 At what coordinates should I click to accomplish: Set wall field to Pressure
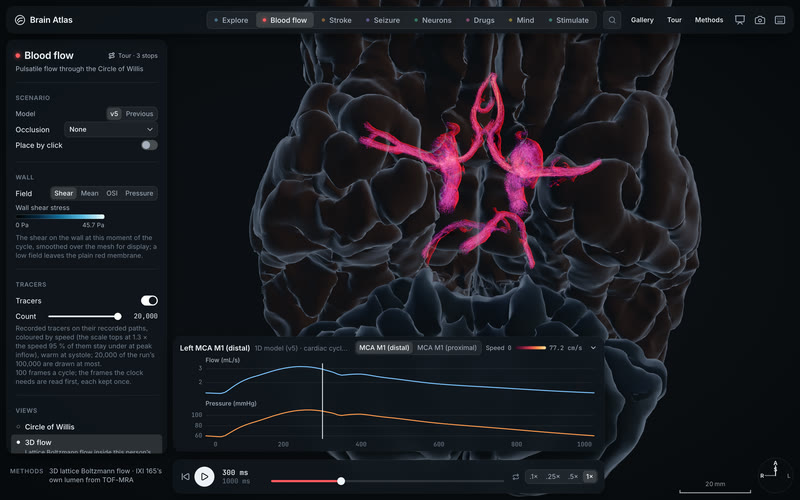pos(139,193)
